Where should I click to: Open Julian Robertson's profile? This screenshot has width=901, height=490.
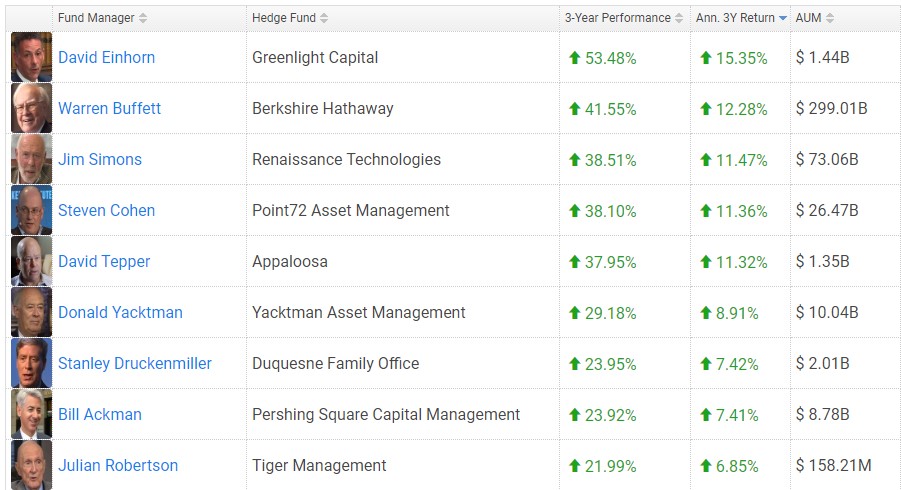[118, 466]
